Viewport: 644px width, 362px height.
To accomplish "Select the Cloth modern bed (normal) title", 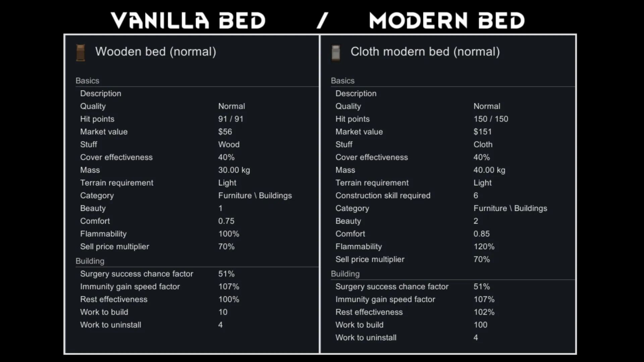I will pyautogui.click(x=425, y=52).
